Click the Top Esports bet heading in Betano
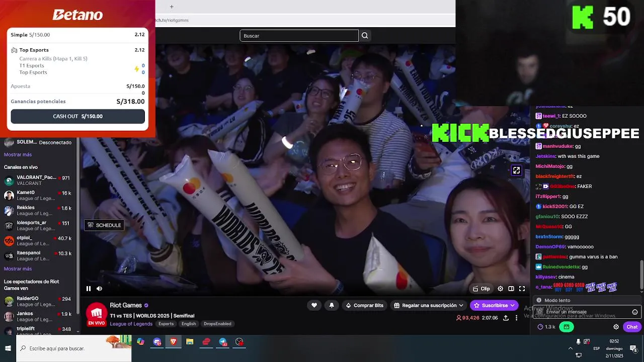 [x=34, y=50]
